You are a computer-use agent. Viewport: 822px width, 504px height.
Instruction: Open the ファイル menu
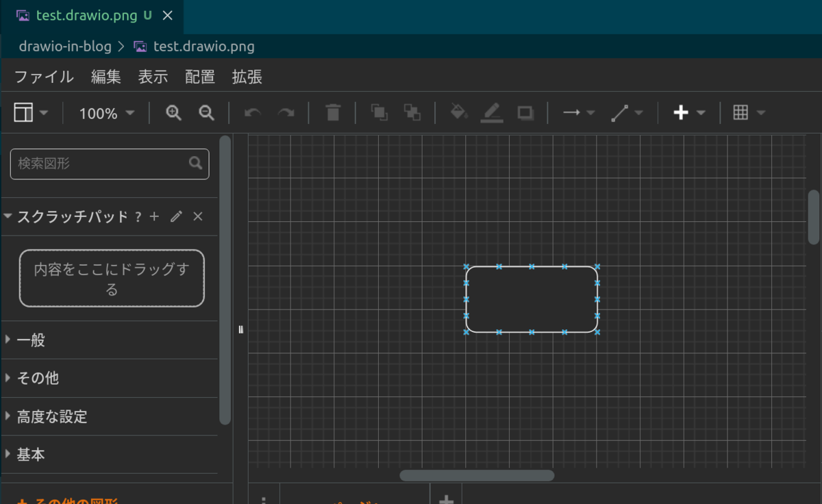(43, 77)
